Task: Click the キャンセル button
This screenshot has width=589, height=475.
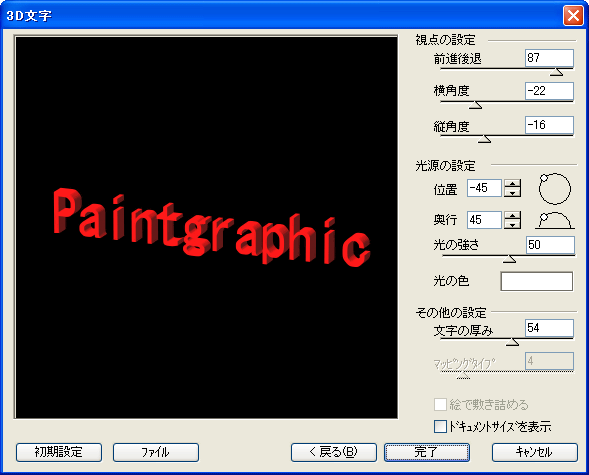Action: click(535, 452)
